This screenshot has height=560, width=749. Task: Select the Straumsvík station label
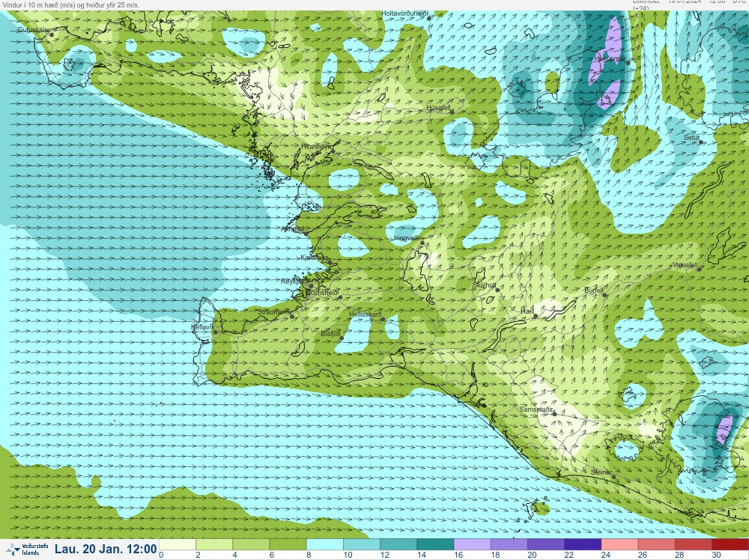pos(273,312)
